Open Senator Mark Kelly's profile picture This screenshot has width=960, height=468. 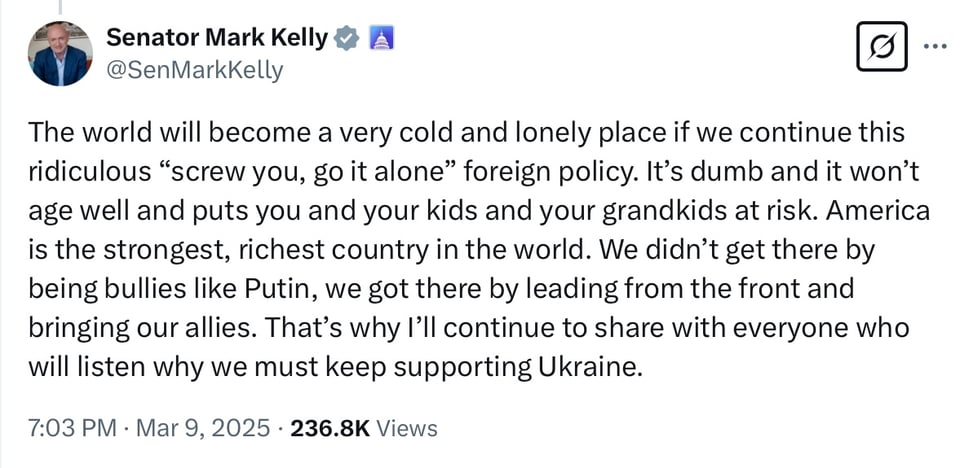tap(61, 54)
